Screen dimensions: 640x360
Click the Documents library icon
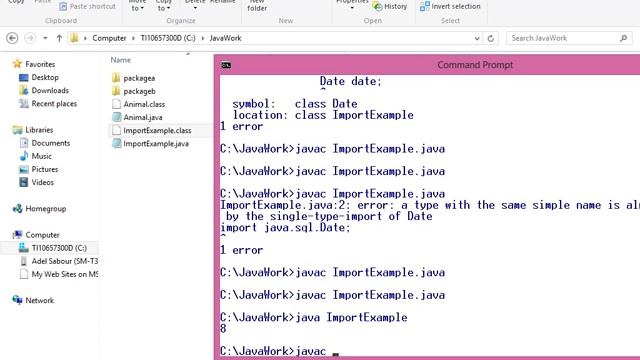coord(24,143)
